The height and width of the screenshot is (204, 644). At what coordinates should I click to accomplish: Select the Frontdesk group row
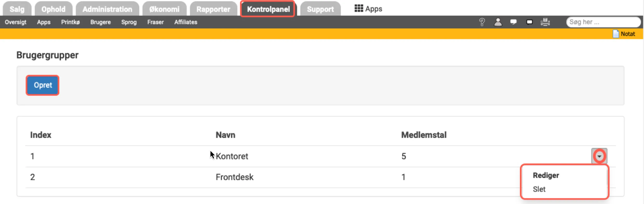tap(234, 177)
